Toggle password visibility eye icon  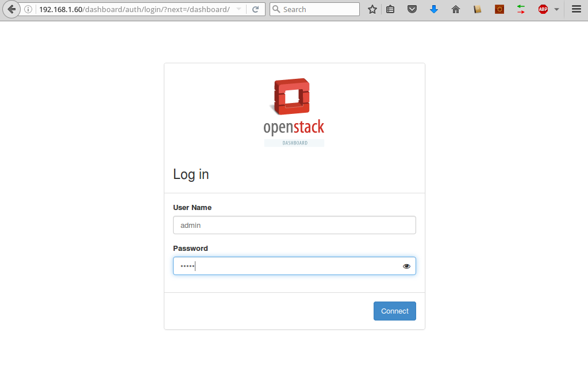click(406, 266)
